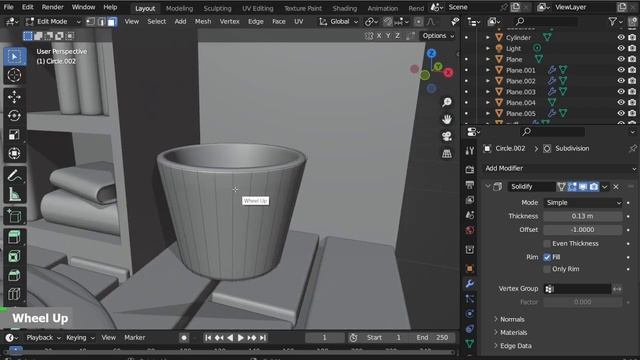Viewport: 640px width, 360px height.
Task: Select the Scale tool
Action: point(14,134)
